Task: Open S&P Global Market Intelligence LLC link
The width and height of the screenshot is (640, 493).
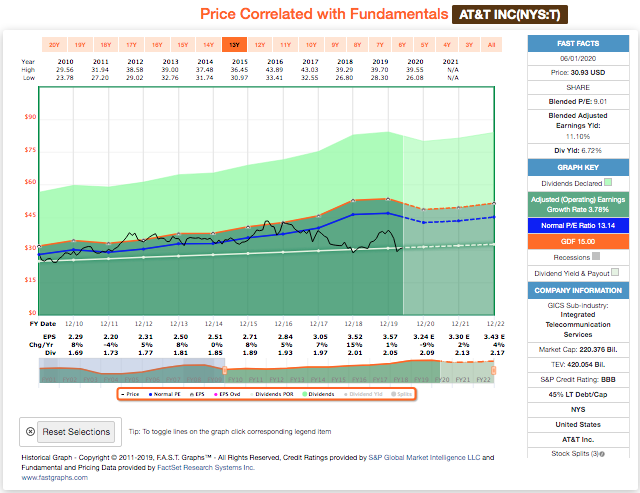Action: click(424, 457)
